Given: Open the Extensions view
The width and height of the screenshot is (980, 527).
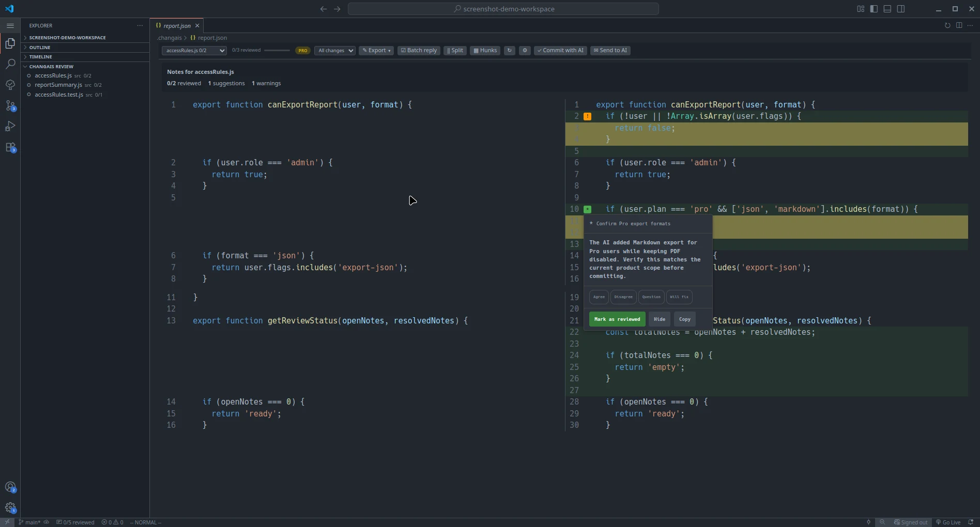Looking at the screenshot, I should [10, 147].
